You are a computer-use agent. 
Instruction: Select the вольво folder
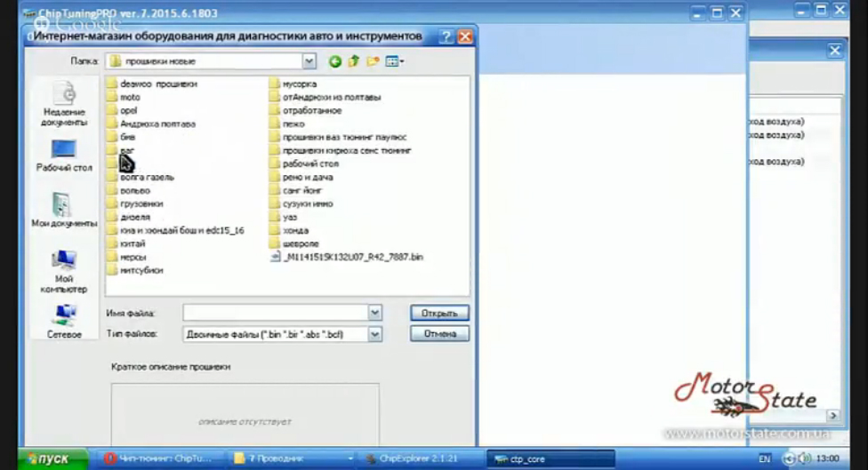(x=129, y=190)
